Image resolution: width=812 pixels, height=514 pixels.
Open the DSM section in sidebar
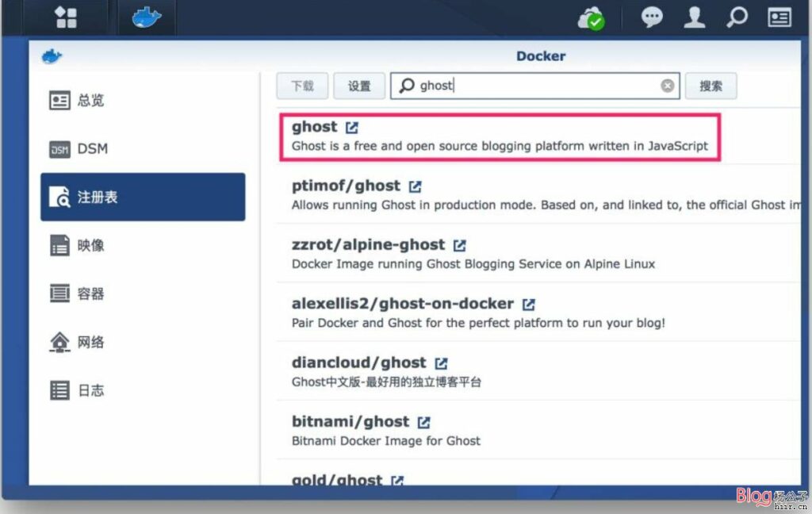[x=143, y=148]
